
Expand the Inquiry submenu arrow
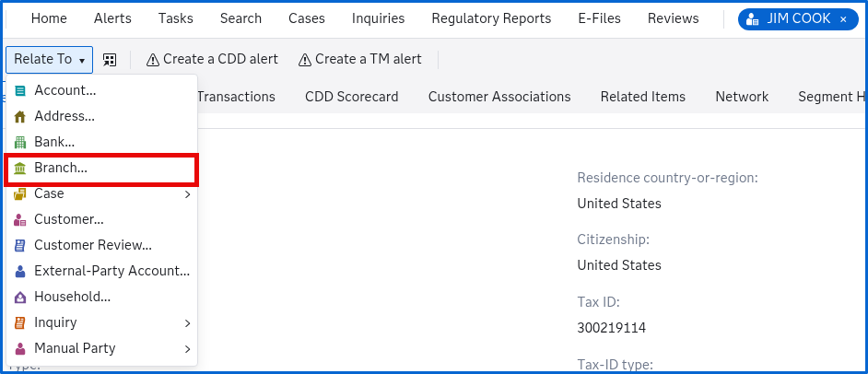point(187,322)
